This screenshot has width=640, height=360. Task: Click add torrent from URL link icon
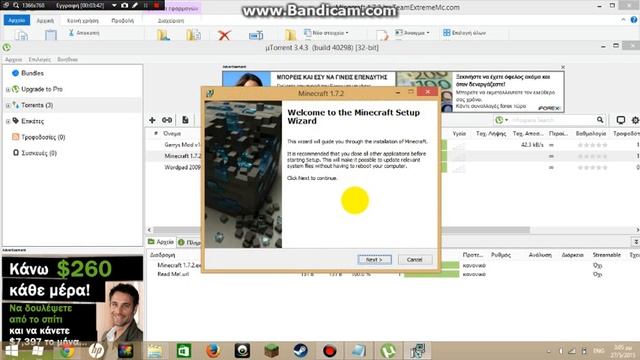tap(167, 120)
